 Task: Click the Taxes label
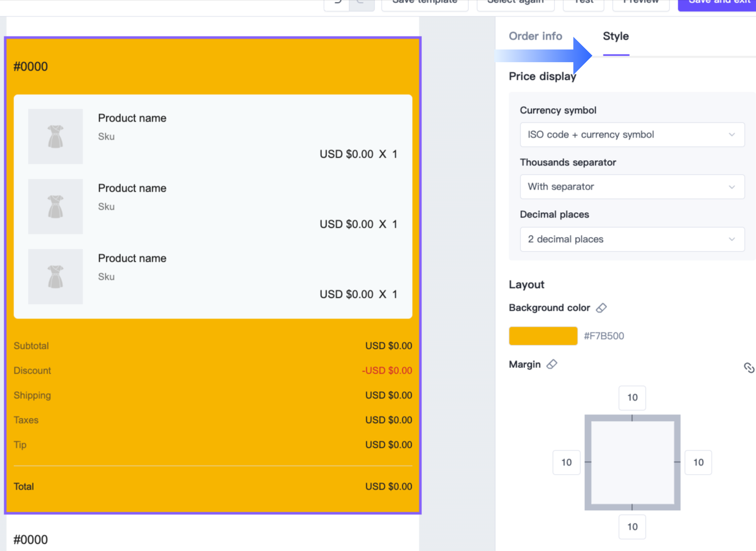pyautogui.click(x=26, y=420)
